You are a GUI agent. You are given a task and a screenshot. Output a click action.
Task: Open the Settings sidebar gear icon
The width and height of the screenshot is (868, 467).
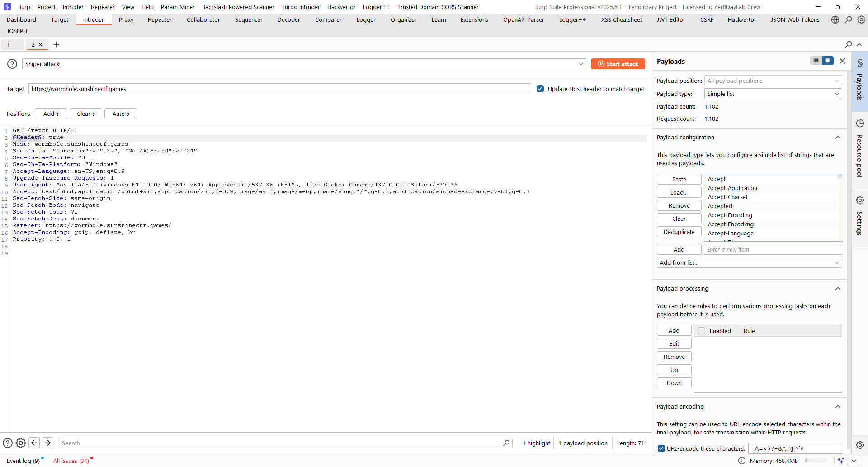tap(860, 200)
